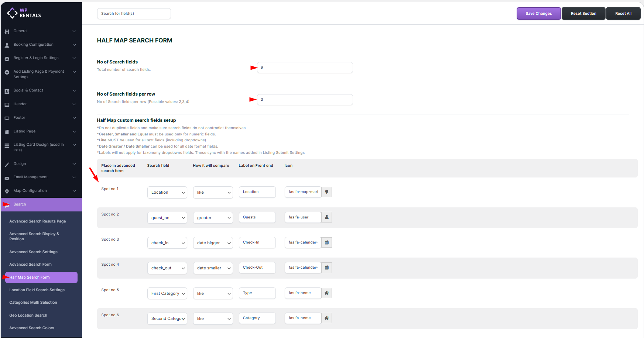Image resolution: width=644 pixels, height=338 pixels.
Task: Click the Save Changes button
Action: tap(538, 14)
